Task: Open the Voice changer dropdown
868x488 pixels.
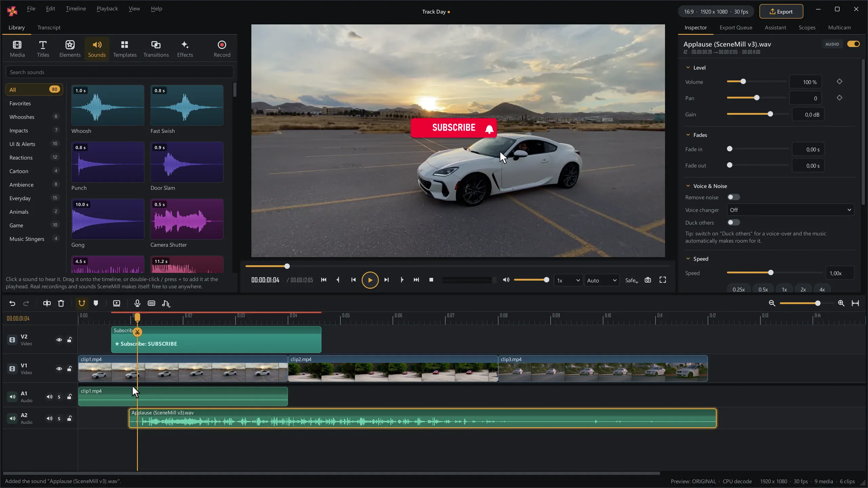Action: 790,210
